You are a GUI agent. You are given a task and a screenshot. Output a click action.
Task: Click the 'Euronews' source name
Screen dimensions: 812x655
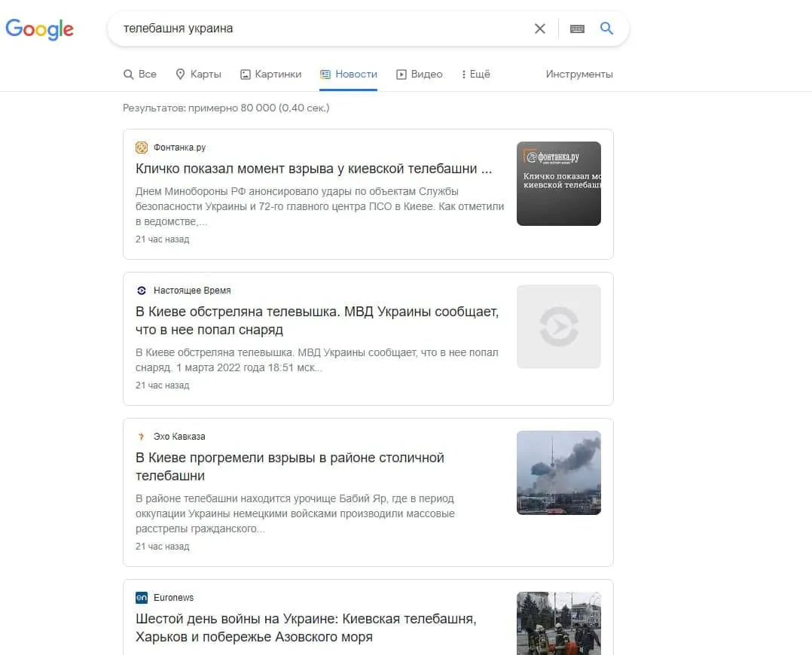(173, 598)
